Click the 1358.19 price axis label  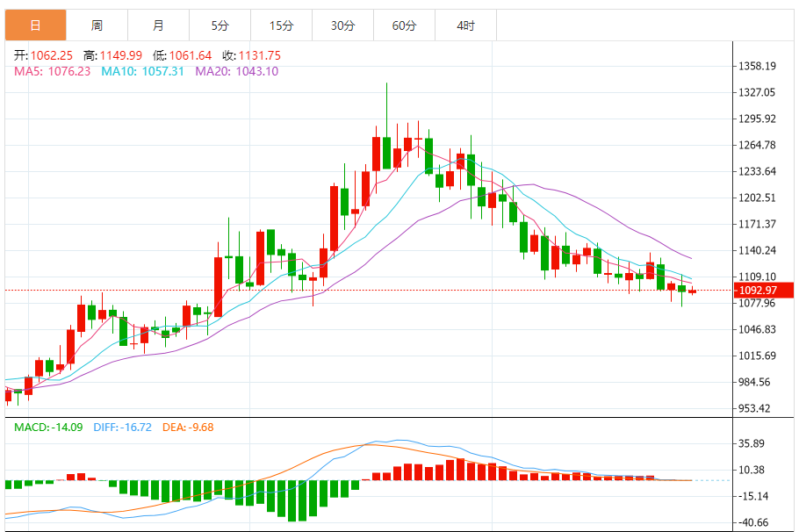757,66
